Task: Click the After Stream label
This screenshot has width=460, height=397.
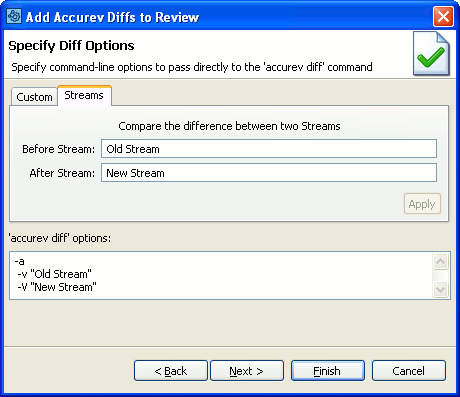Action: click(62, 173)
